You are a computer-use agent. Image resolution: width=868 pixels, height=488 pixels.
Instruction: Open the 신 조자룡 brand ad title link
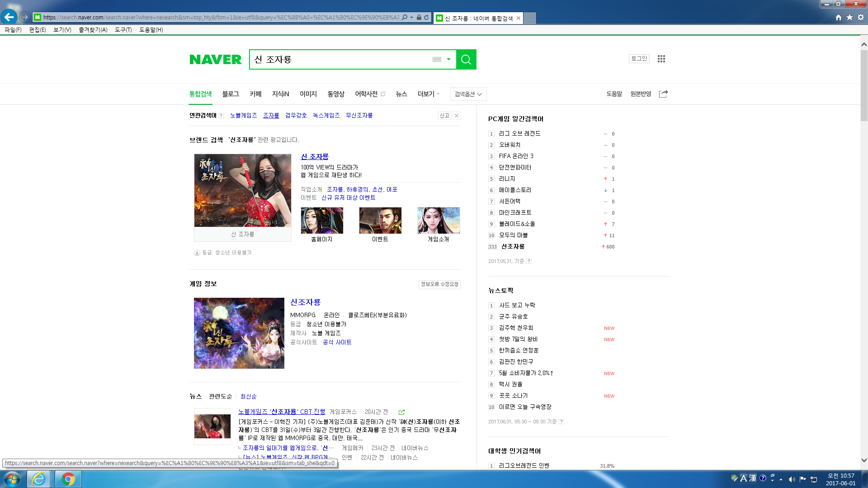tap(315, 156)
